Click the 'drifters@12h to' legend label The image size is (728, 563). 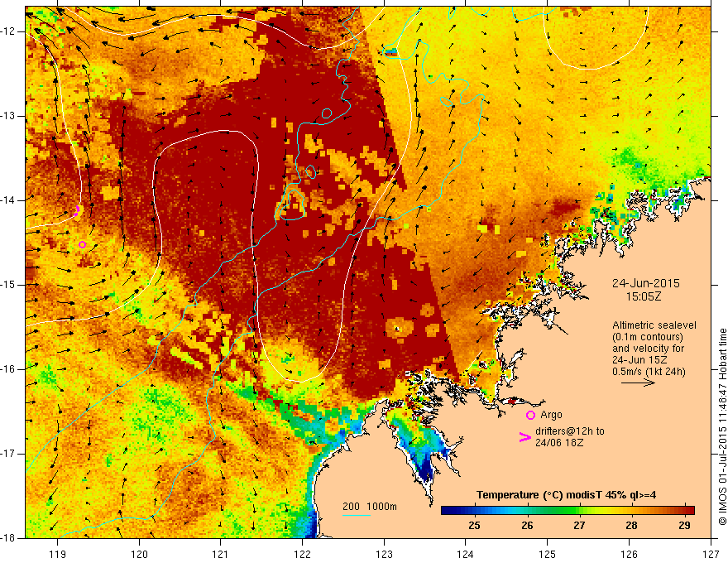(x=570, y=431)
